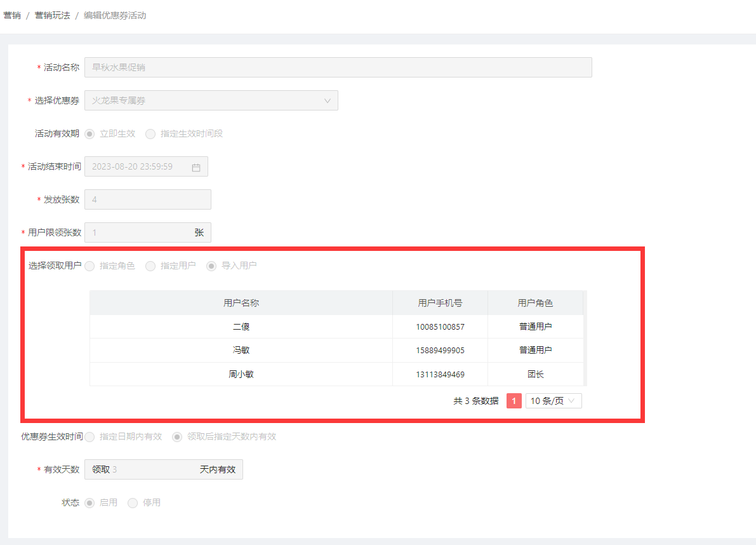This screenshot has height=545, width=756.
Task: Choose the 指定用户 radio button
Action: click(x=150, y=266)
